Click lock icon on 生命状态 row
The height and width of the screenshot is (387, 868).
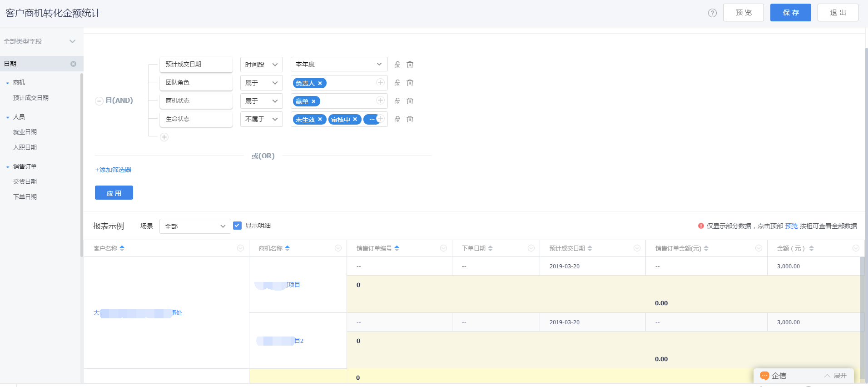(397, 119)
